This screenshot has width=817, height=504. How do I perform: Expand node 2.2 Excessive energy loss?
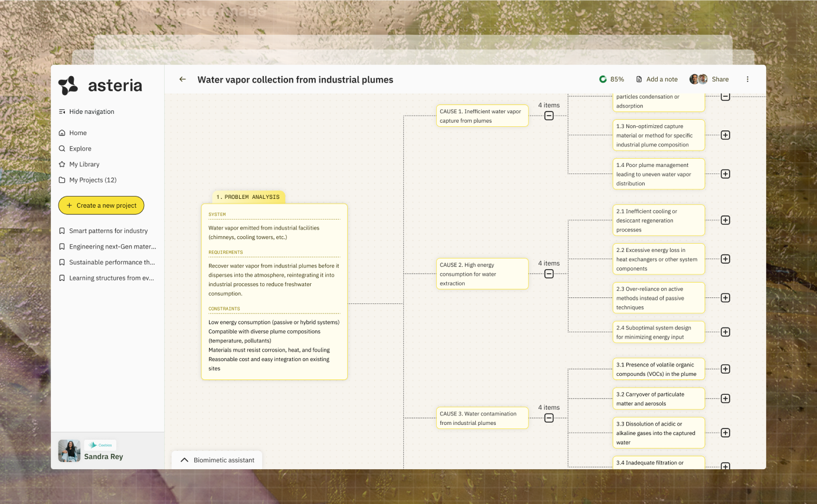coord(726,259)
